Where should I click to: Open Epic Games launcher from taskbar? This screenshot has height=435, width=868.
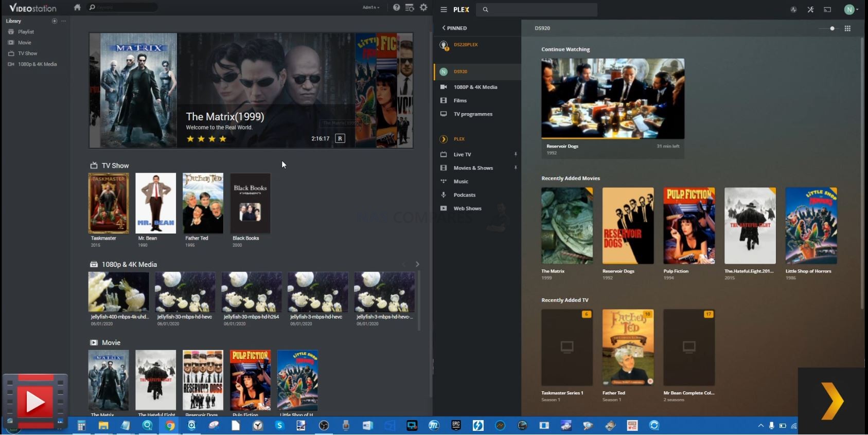[x=456, y=425]
